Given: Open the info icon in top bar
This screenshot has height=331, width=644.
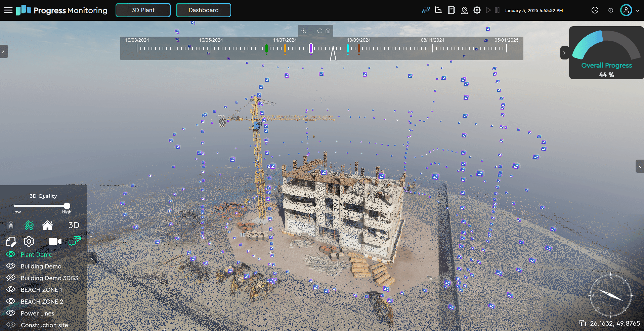Looking at the screenshot, I should (x=611, y=10).
